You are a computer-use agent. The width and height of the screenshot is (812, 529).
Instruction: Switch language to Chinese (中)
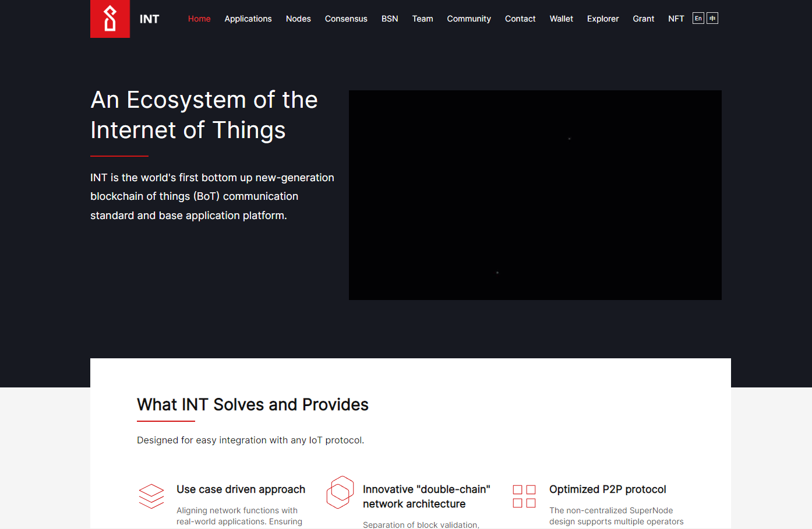tap(712, 18)
